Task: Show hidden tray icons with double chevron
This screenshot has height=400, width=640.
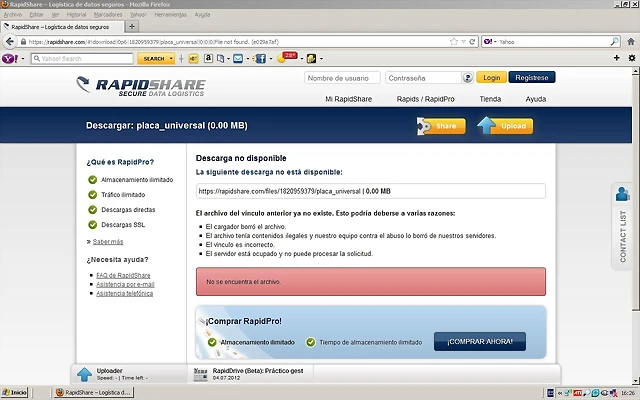Action: pos(560,393)
